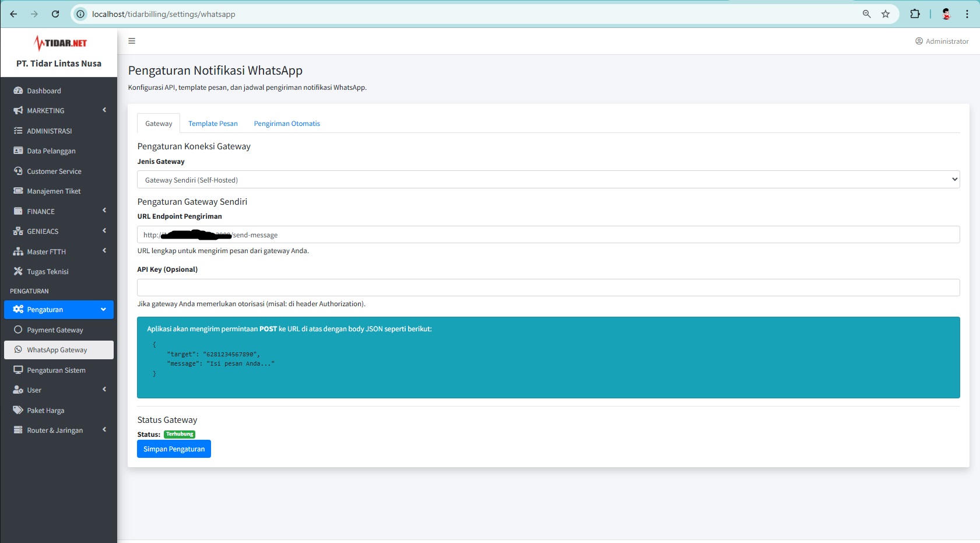The width and height of the screenshot is (980, 543).
Task: Click the ADMINISTRASI list icon
Action: (x=18, y=131)
